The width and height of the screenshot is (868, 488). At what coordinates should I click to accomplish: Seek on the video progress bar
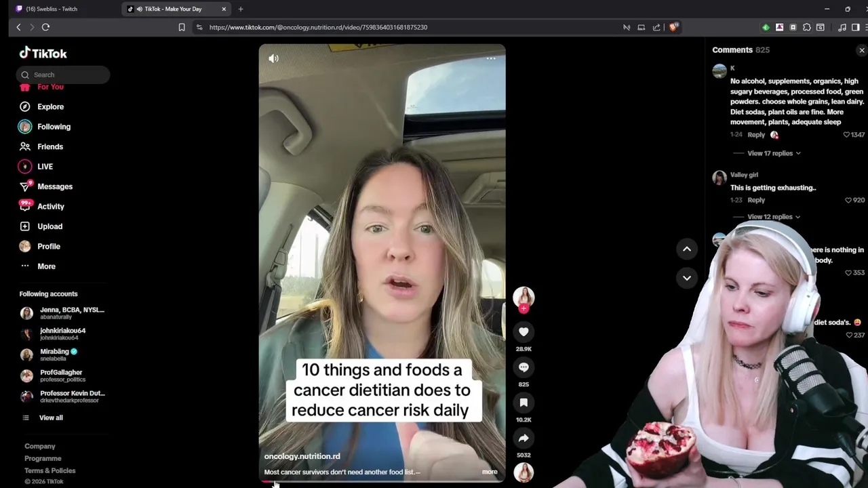click(x=382, y=481)
